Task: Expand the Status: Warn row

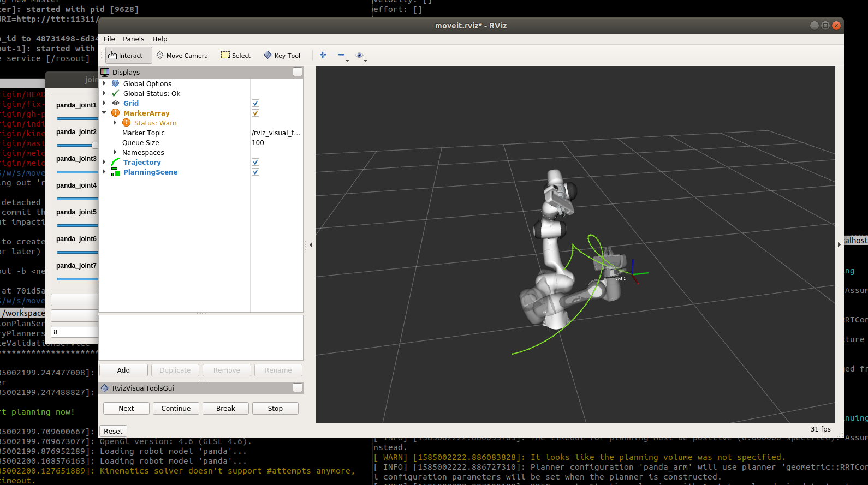Action: coord(115,123)
